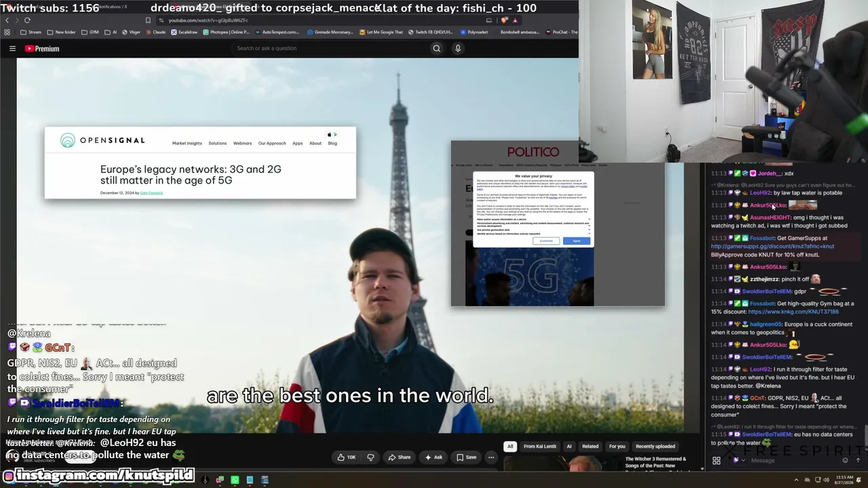Open the Claude bookmark
Image resolution: width=868 pixels, height=488 pixels.
[156, 32]
